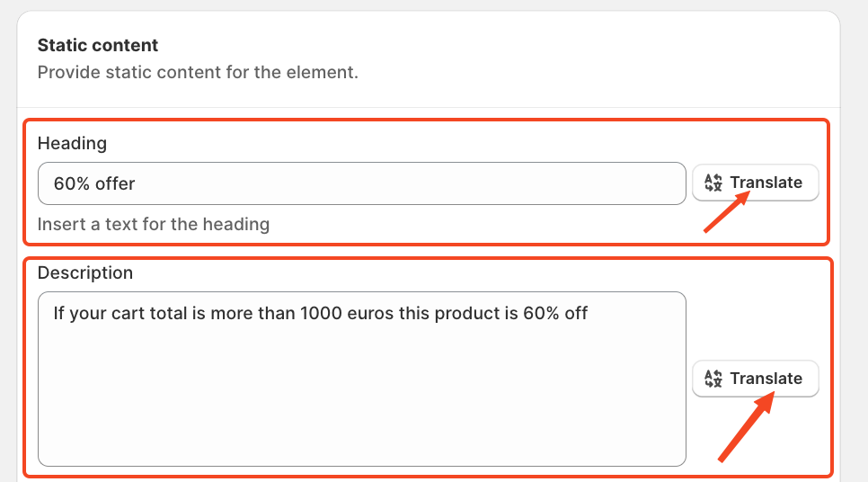Image resolution: width=868 pixels, height=482 pixels.
Task: Click the red arrow pointing at Heading's Translate
Action: [x=726, y=211]
